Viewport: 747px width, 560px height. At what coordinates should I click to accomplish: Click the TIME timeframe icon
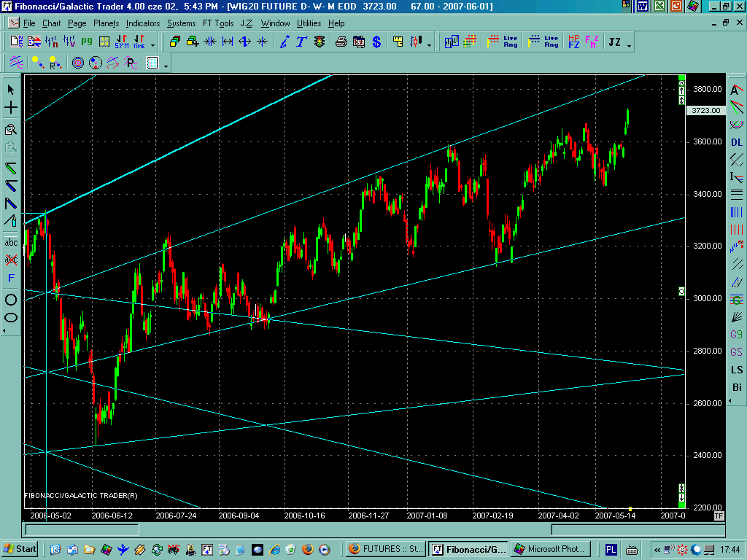[138, 42]
